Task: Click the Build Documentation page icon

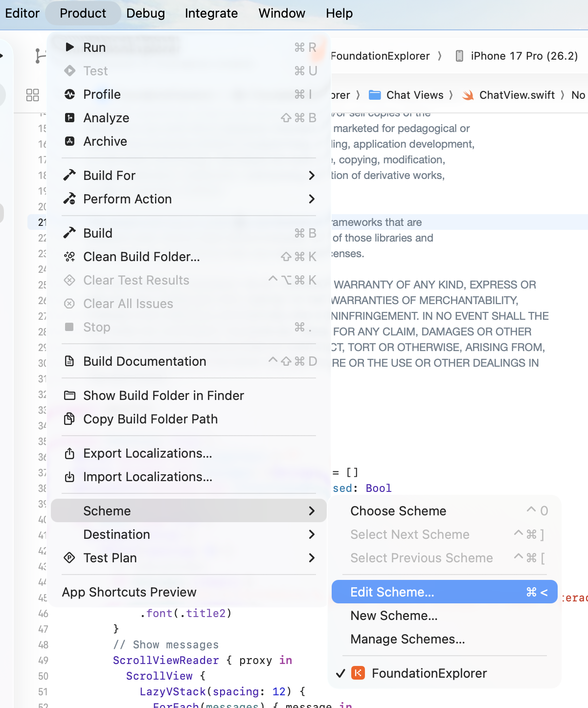Action: (69, 361)
